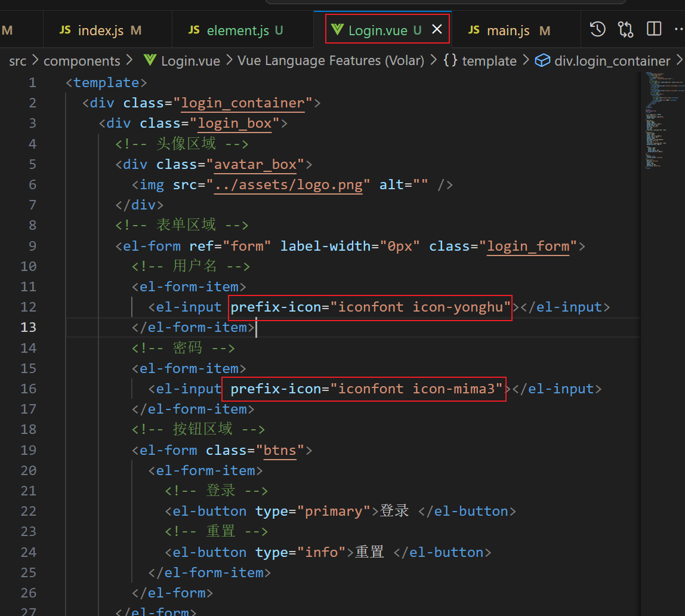The height and width of the screenshot is (616, 685).
Task: Click the 登录 button text on line 22
Action: coord(394,511)
